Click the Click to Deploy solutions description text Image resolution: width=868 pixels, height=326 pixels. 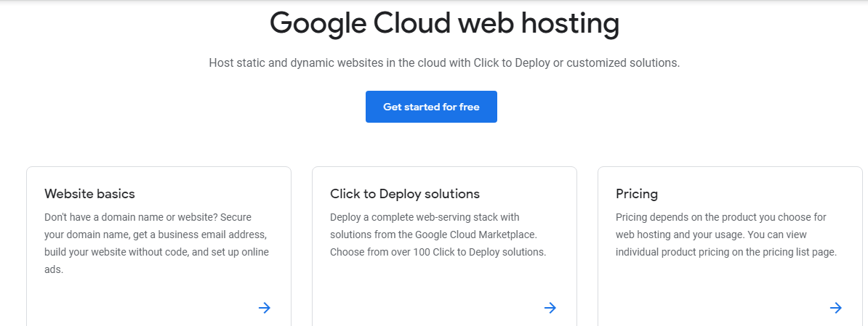[x=438, y=235]
